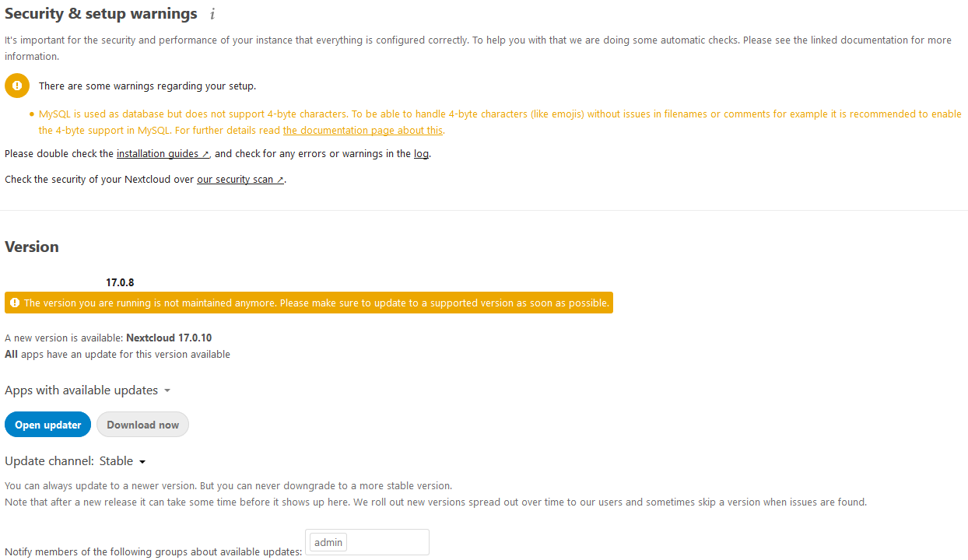This screenshot has height=560, width=968.
Task: Select the admin group tag
Action: click(328, 542)
